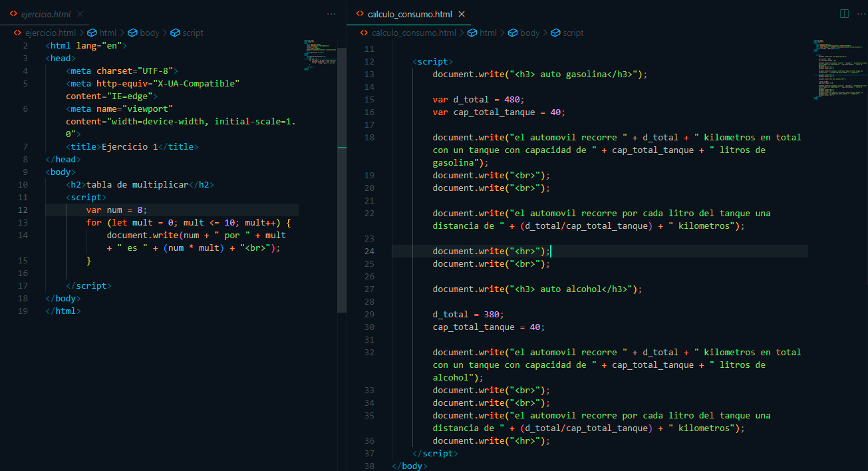
Task: Click script breadcrumb in left editor
Action: tap(193, 33)
